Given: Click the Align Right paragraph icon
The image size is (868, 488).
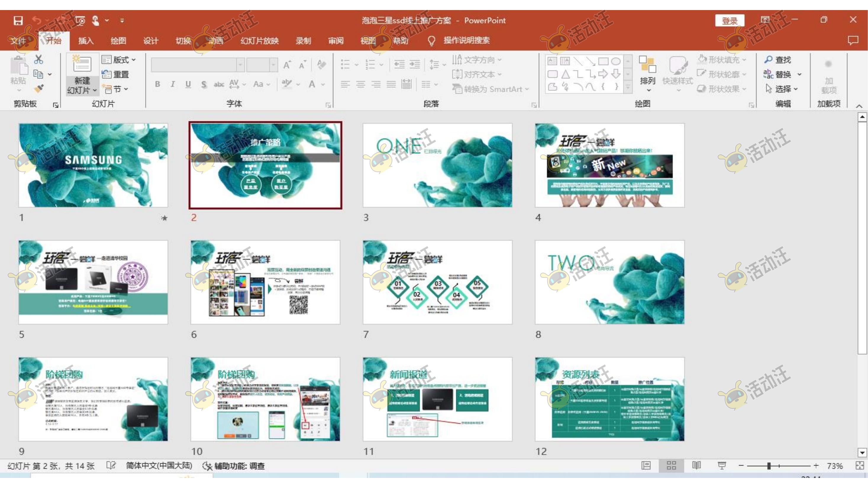Looking at the screenshot, I should [x=376, y=84].
